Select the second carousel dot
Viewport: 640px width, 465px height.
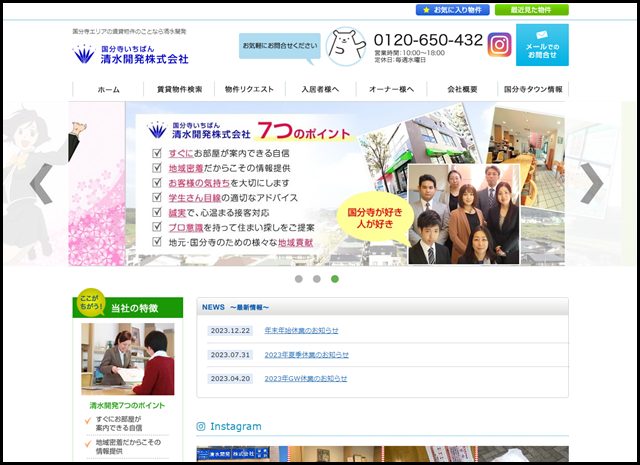click(316, 279)
